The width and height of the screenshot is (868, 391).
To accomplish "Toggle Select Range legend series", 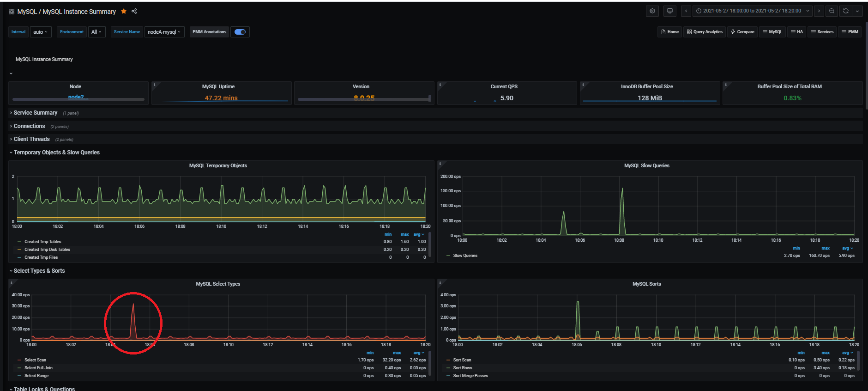I will point(36,376).
